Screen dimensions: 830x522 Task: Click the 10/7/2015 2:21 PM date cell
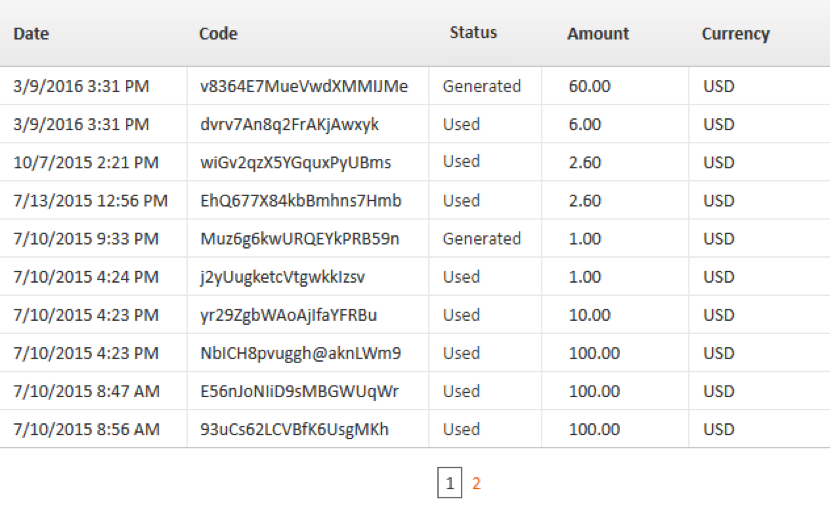[x=86, y=163]
